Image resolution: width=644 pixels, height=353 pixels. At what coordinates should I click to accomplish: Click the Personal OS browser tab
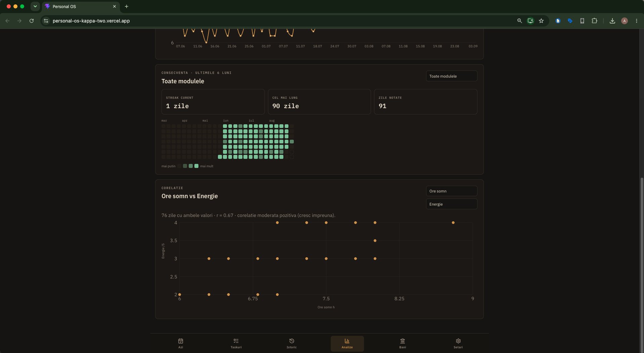(x=81, y=6)
